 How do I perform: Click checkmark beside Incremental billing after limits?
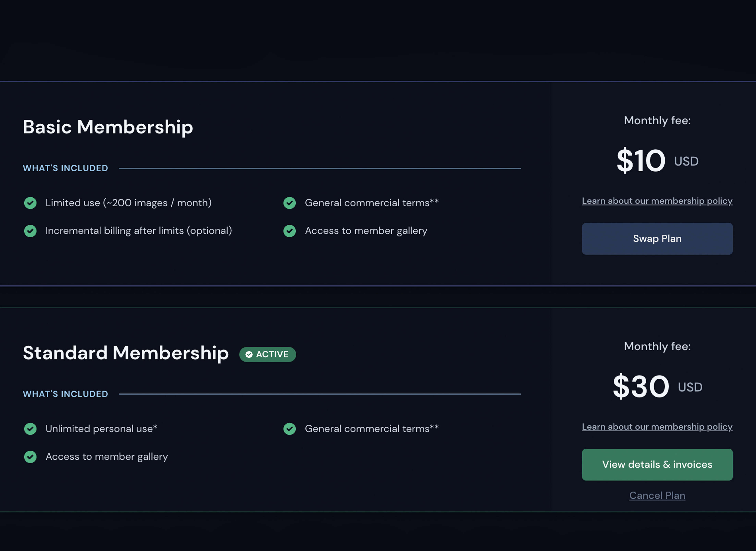pos(30,231)
